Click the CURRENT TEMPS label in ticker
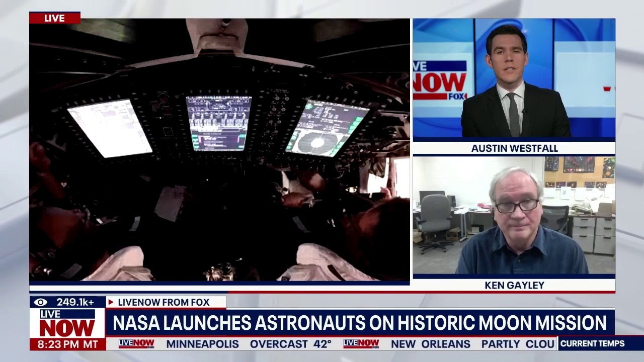This screenshot has height=362, width=644. [592, 344]
